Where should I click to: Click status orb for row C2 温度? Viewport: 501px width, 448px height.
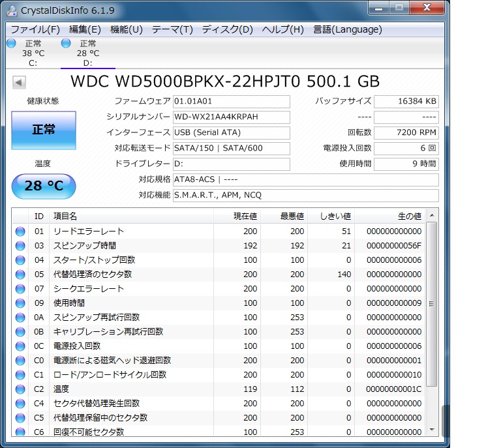coord(20,389)
